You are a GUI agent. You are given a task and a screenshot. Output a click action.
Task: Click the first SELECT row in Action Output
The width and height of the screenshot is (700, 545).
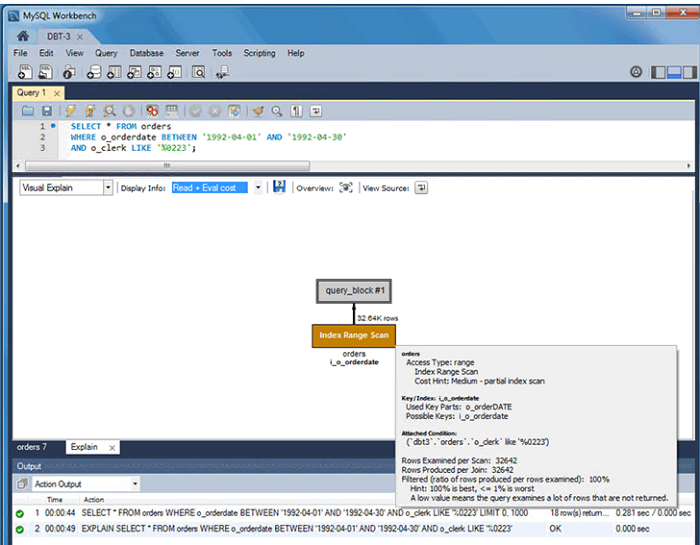coord(300,512)
